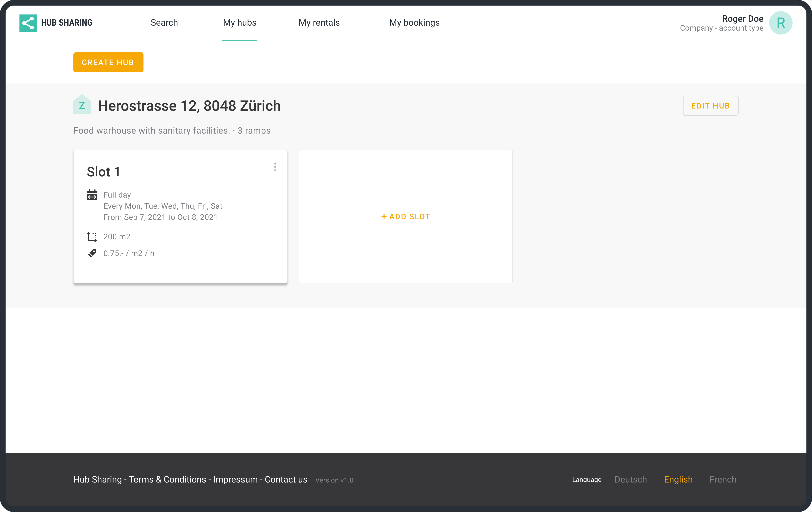This screenshot has height=512, width=812.
Task: Click the green Z hub house icon
Action: click(x=82, y=105)
